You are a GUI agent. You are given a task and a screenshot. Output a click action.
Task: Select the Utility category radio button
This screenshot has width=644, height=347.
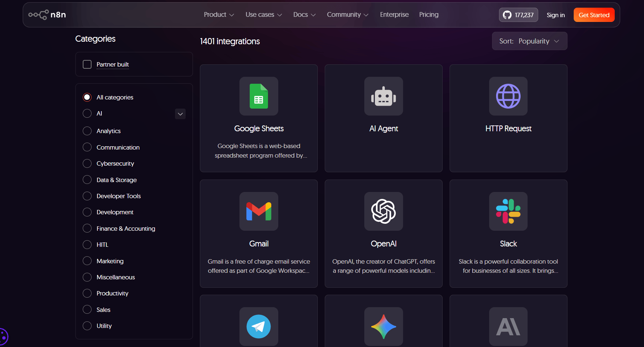(x=87, y=326)
